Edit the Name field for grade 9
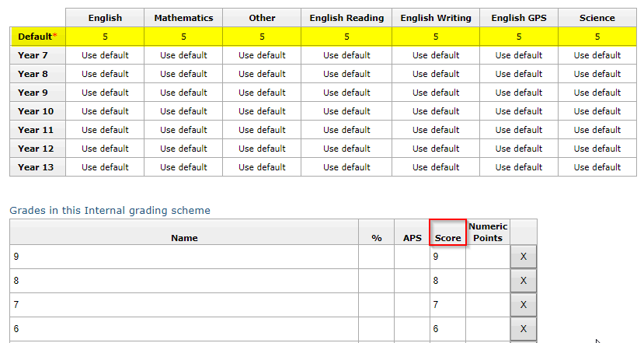The image size is (644, 343). 184,257
